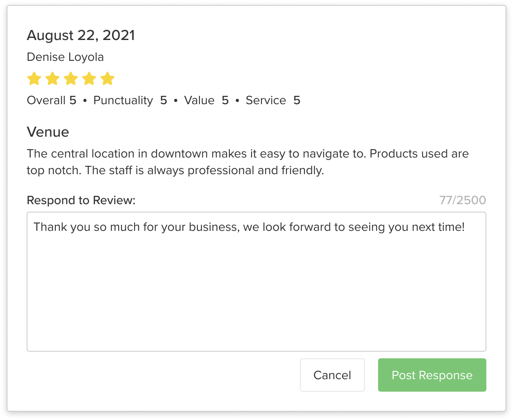Click the Venue section heading
This screenshot has width=513, height=420.
tap(48, 132)
